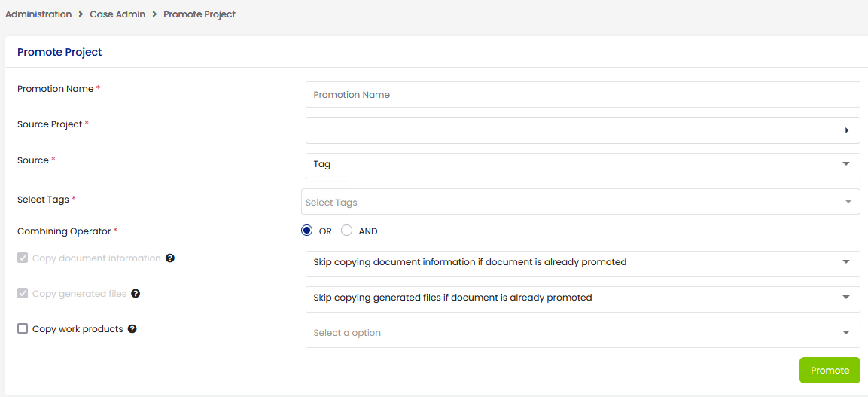
Task: Select the OR combining operator
Action: [x=306, y=231]
